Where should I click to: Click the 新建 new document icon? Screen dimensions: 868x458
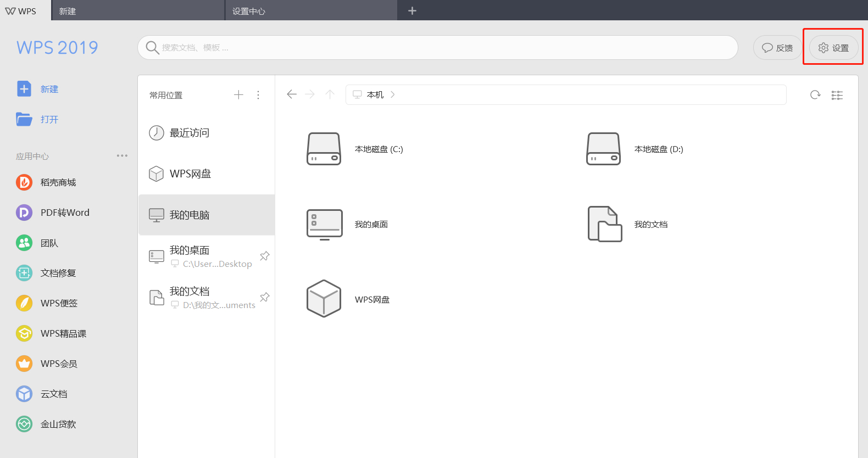[x=24, y=89]
